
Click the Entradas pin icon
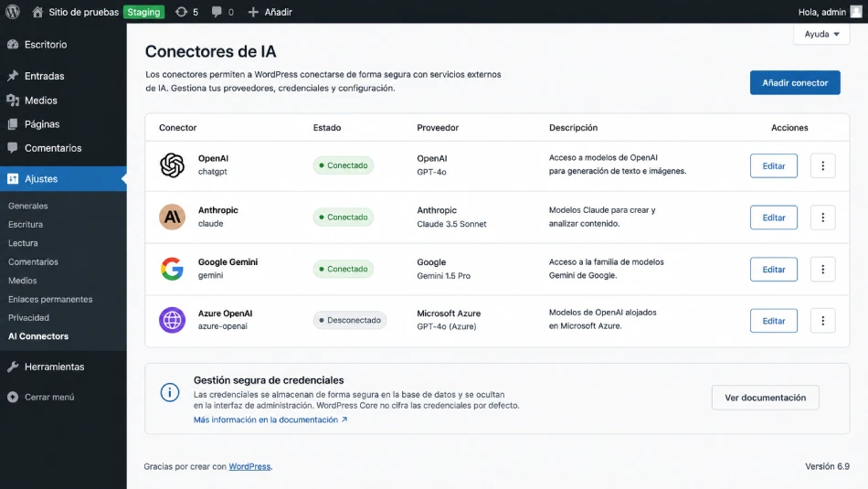tap(13, 76)
